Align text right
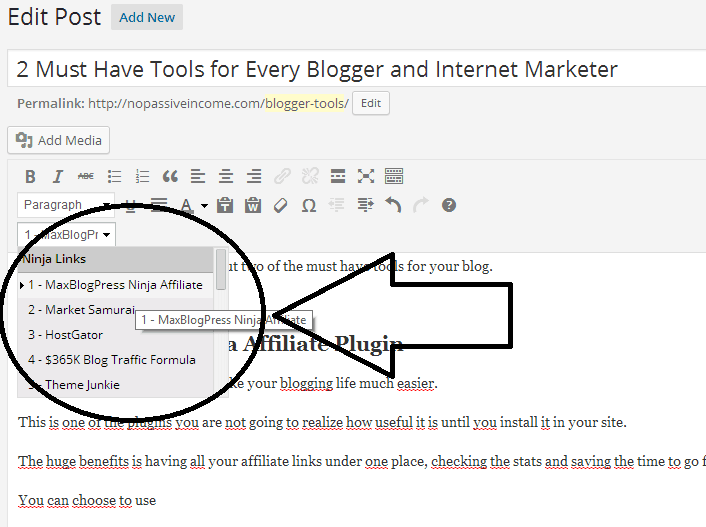Screen dimensions: 706x527 tap(254, 176)
